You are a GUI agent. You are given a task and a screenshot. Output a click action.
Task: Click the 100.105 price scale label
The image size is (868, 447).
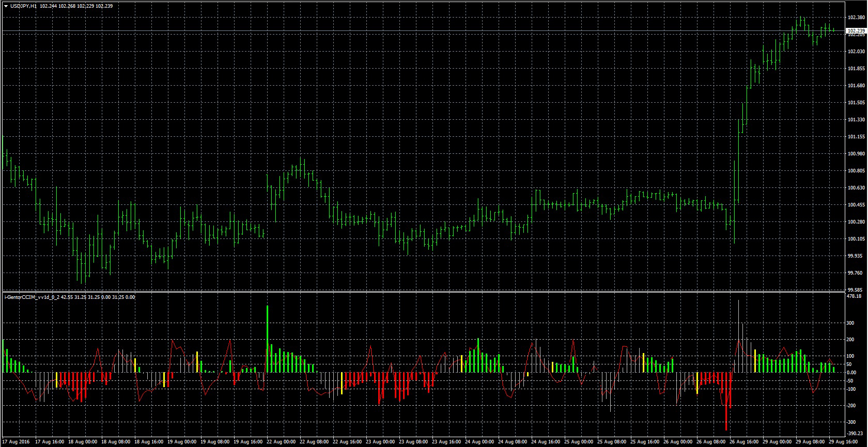pos(856,239)
